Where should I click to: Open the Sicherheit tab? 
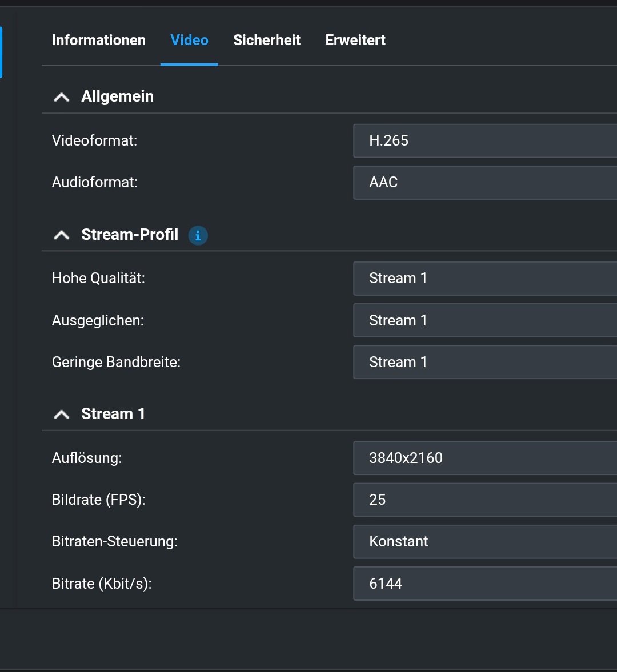(267, 40)
